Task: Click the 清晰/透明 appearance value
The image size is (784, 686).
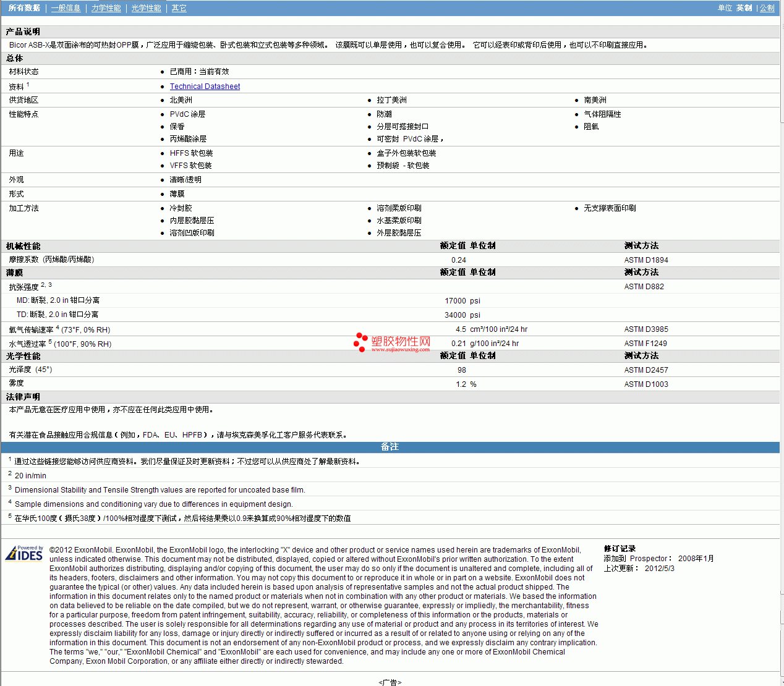Action: coord(185,180)
